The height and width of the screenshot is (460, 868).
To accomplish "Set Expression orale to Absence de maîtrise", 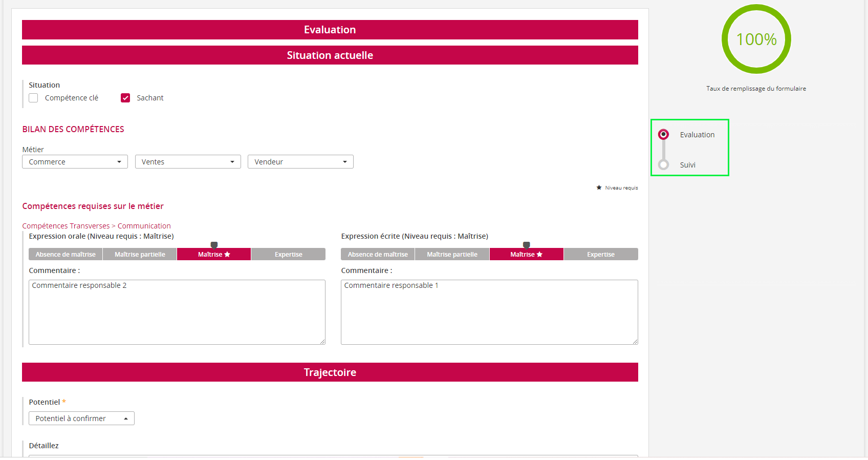I will pyautogui.click(x=66, y=255).
